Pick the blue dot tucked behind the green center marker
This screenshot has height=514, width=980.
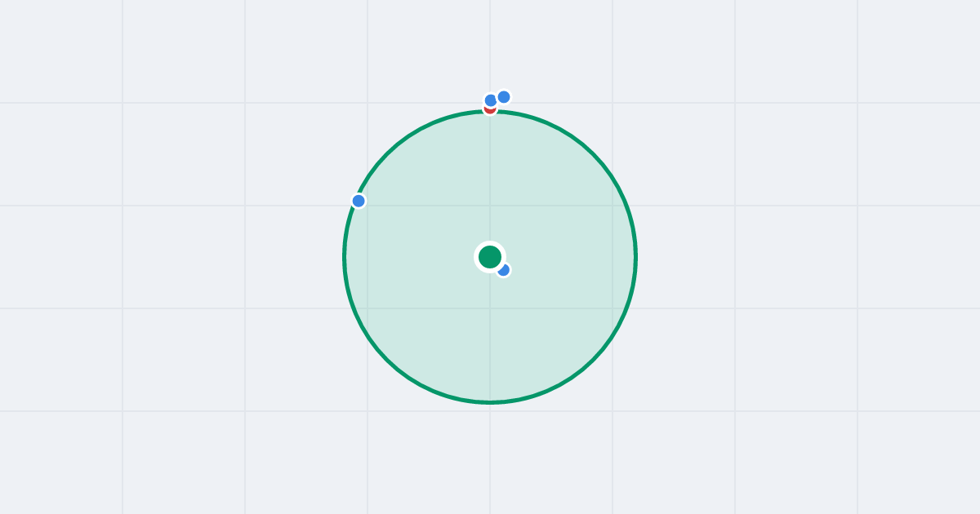click(x=504, y=270)
